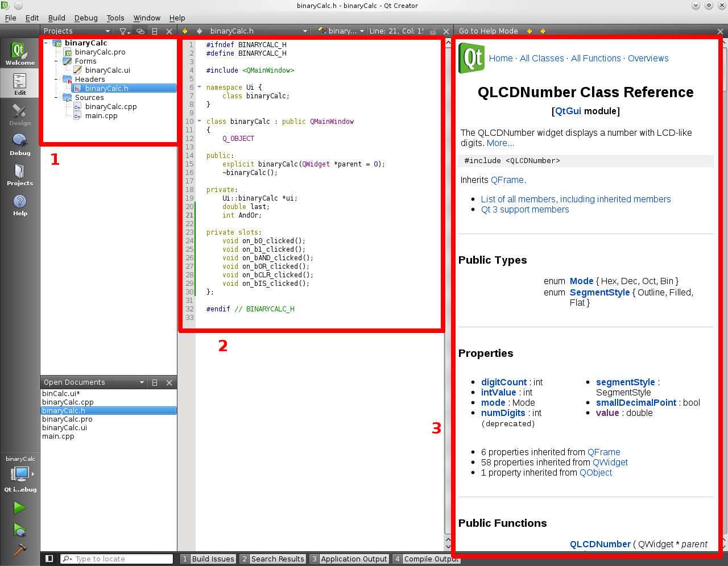Collapse the Headers folder in tree
The height and width of the screenshot is (566, 728).
56,80
